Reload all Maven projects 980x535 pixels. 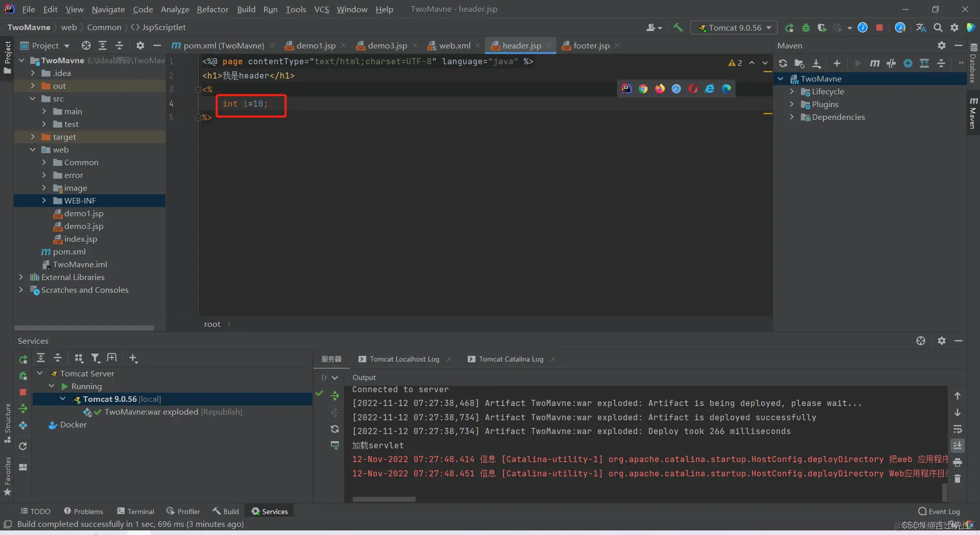tap(782, 63)
